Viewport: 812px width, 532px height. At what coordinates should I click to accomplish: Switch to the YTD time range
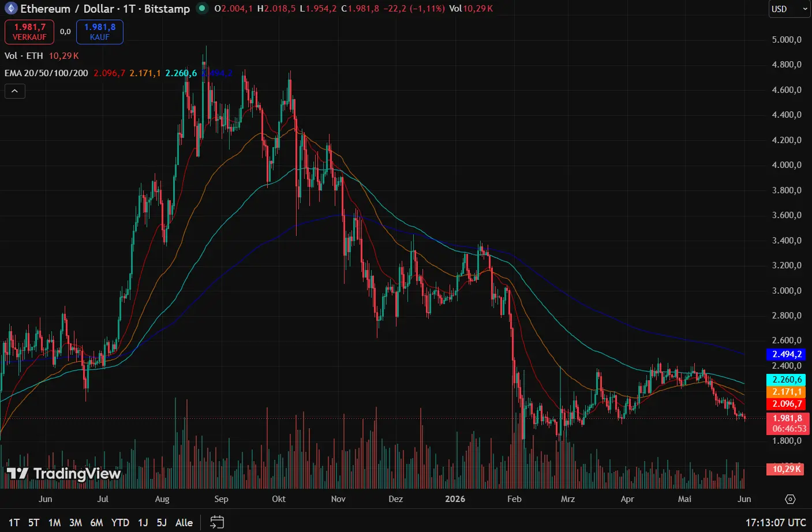(x=120, y=523)
